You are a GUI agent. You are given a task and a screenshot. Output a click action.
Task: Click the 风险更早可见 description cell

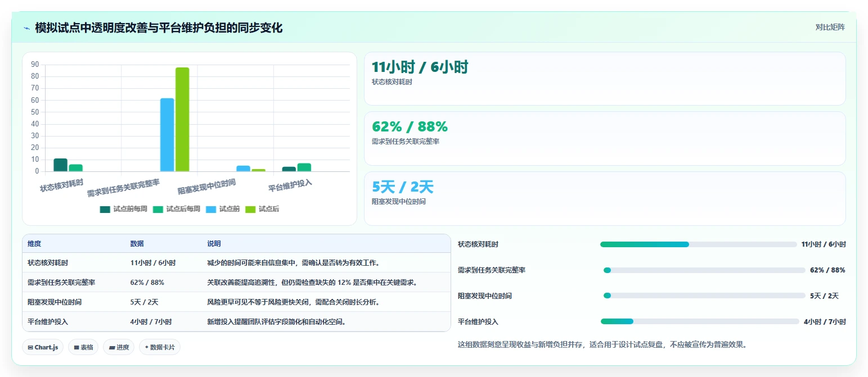pyautogui.click(x=293, y=302)
